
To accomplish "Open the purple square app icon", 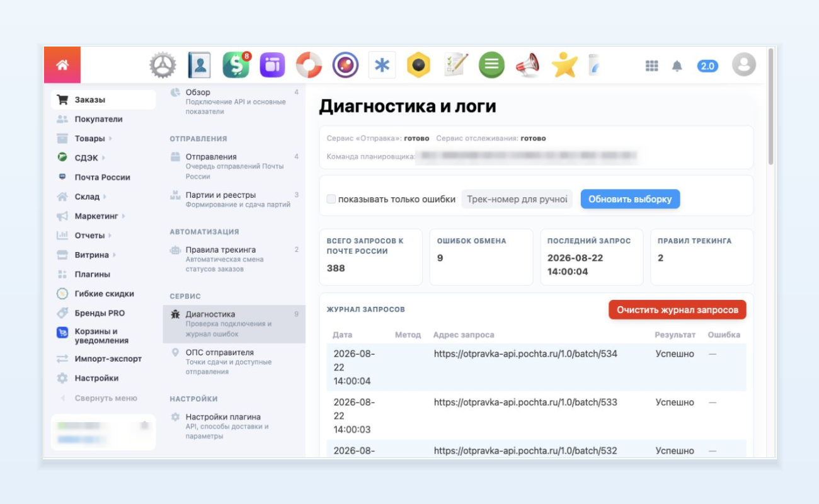I will [272, 65].
